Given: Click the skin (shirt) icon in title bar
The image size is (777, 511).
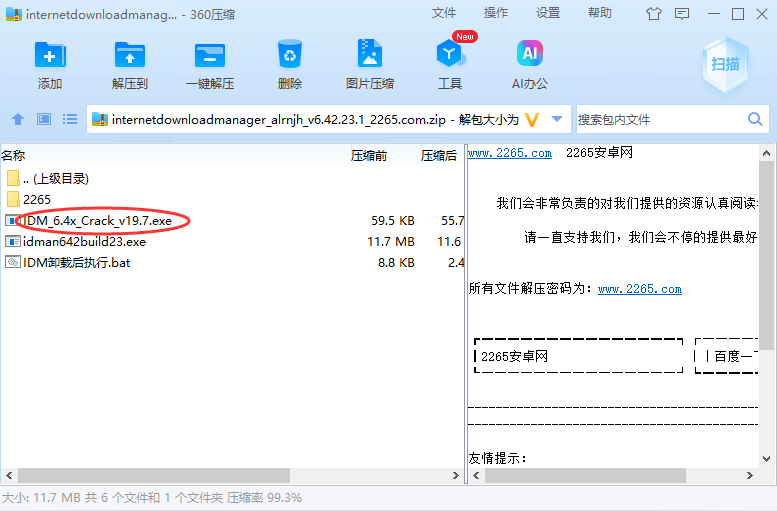Looking at the screenshot, I should coord(654,13).
